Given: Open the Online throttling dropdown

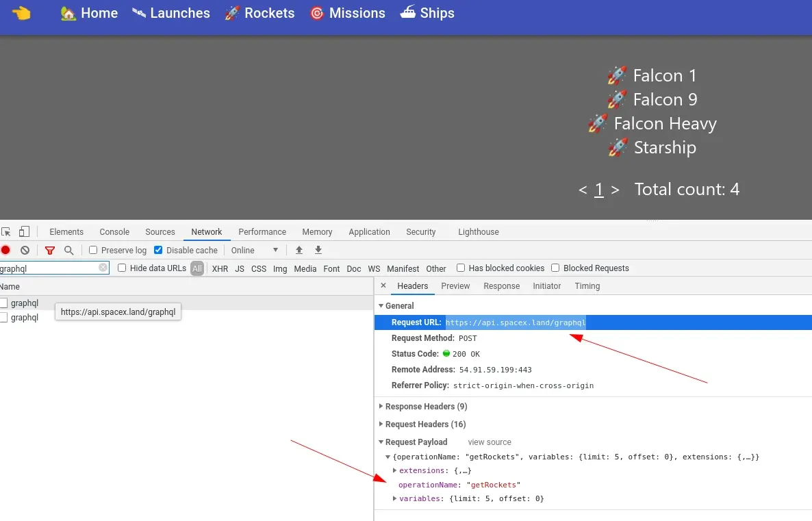Looking at the screenshot, I should coord(254,250).
